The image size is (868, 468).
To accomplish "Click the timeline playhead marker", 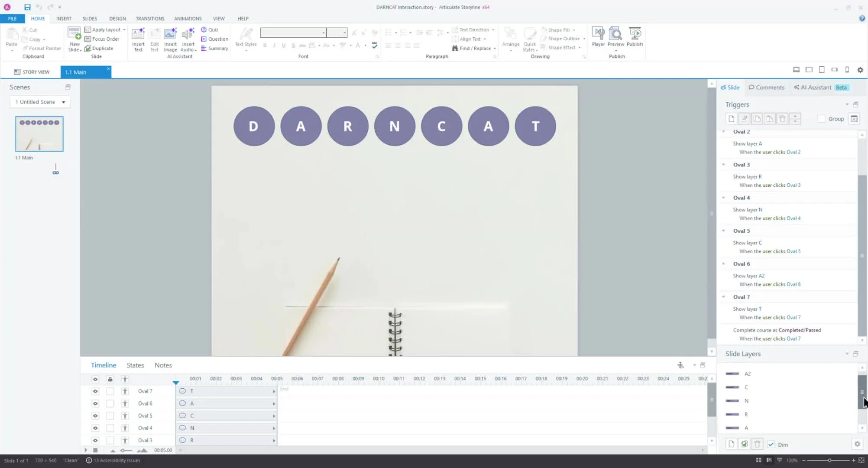I will click(175, 382).
